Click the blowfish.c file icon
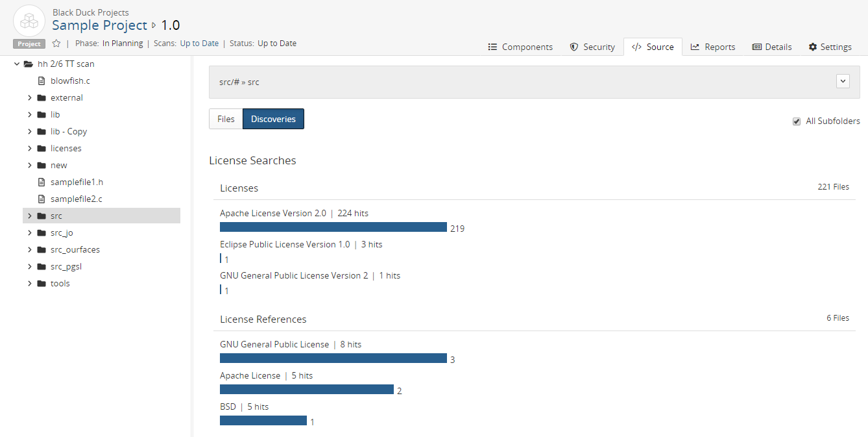 click(42, 81)
